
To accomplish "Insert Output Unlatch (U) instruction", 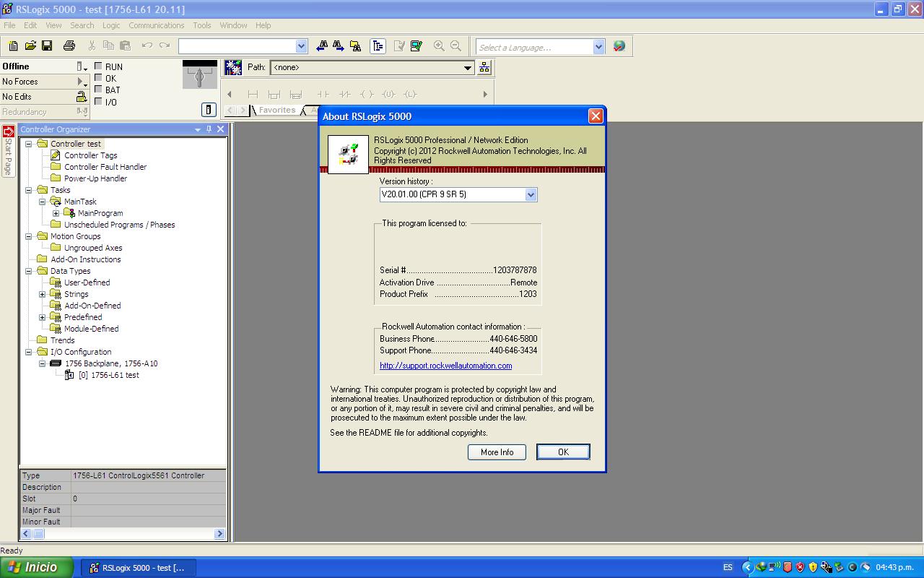I will click(x=388, y=94).
